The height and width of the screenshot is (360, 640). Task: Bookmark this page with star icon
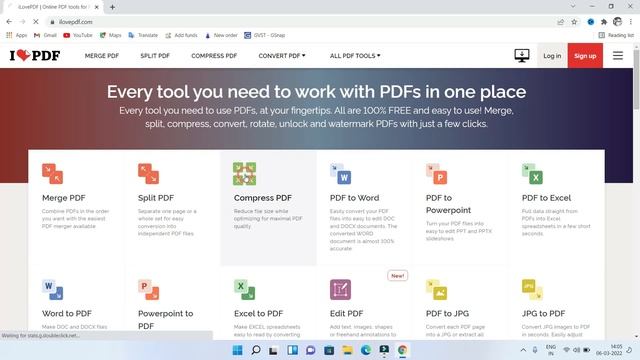574,22
